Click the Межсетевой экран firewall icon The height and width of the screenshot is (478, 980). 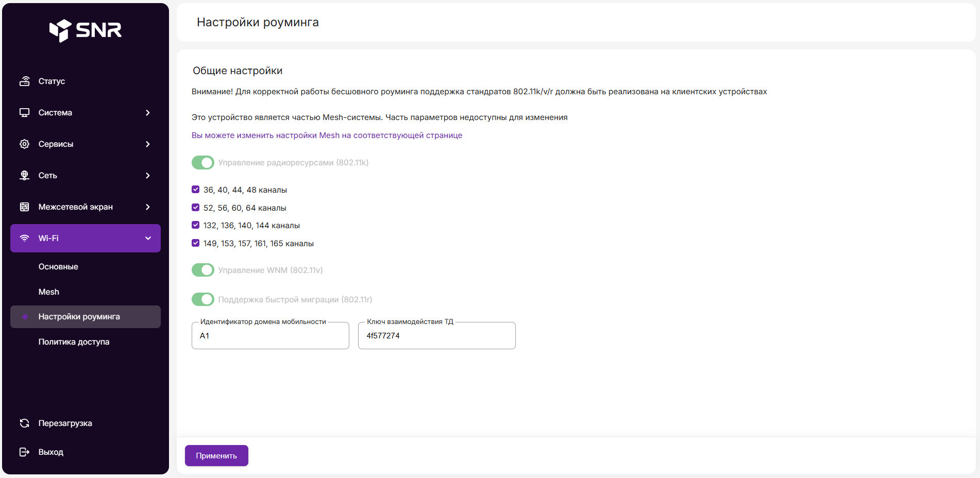point(24,207)
